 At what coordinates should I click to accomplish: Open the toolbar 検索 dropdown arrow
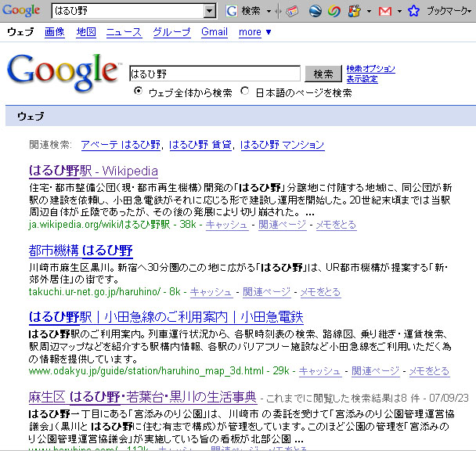tap(269, 11)
